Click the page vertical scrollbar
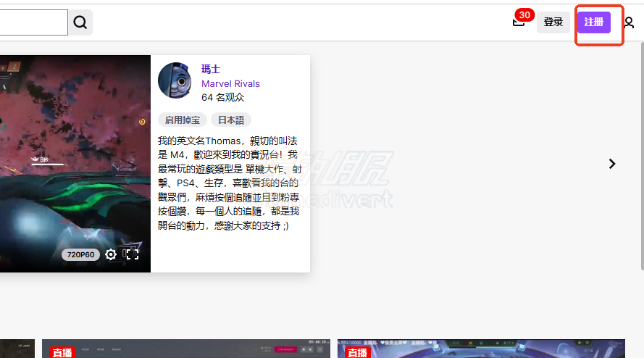644x358 pixels. 642,157
